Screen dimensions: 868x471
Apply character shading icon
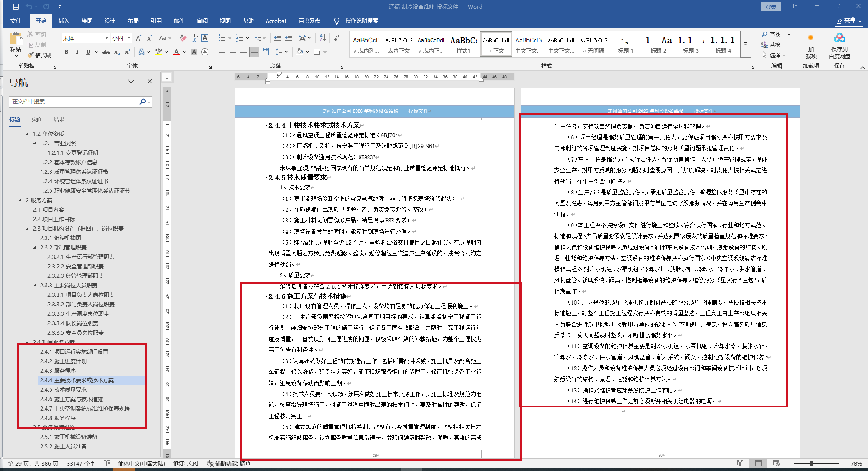(x=194, y=52)
